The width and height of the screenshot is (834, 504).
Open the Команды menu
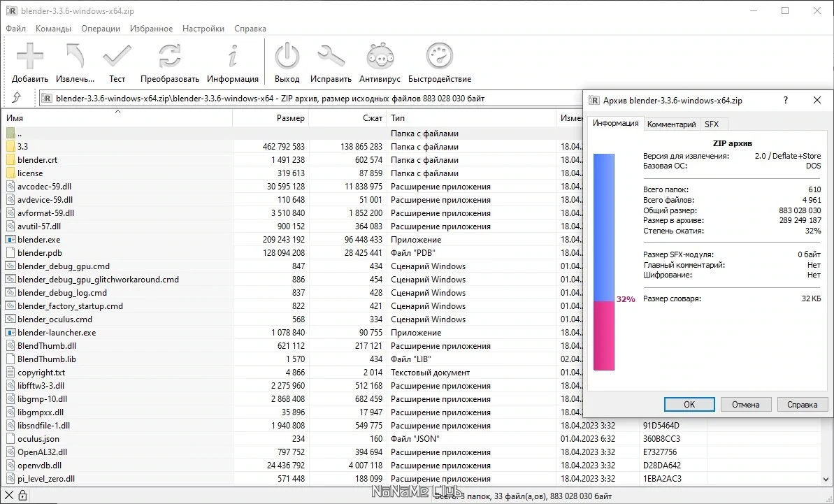(x=53, y=29)
